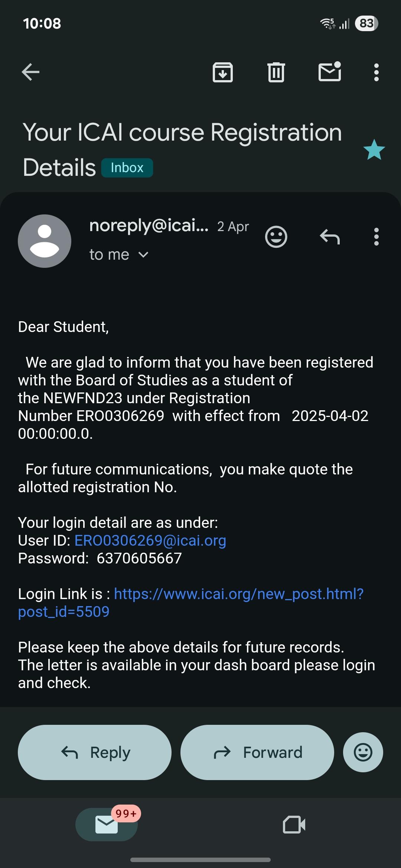Open sender's profile avatar
The image size is (401, 868).
pos(45,241)
